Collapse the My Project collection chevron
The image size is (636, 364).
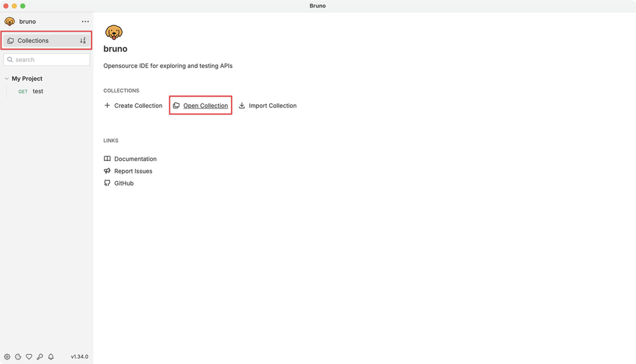point(6,79)
